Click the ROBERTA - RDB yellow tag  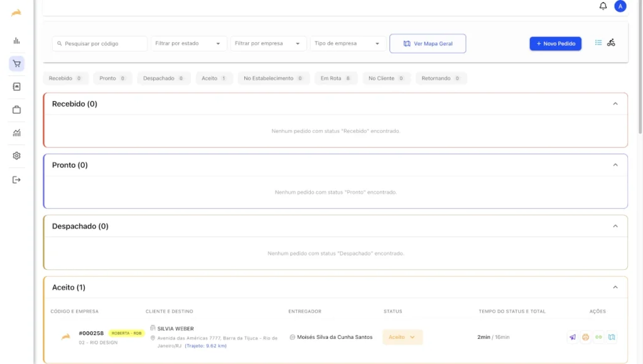[127, 333]
